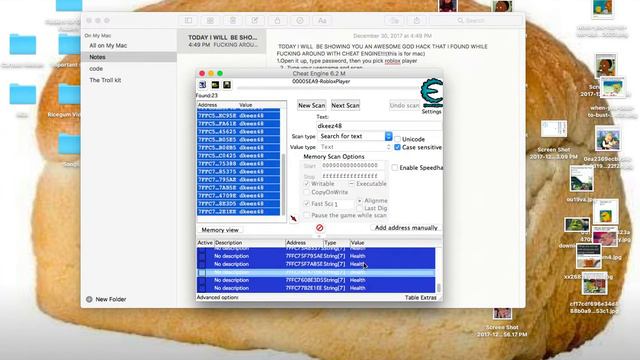Select the Alignment radio button
The width and height of the screenshot is (640, 360).
point(360,201)
